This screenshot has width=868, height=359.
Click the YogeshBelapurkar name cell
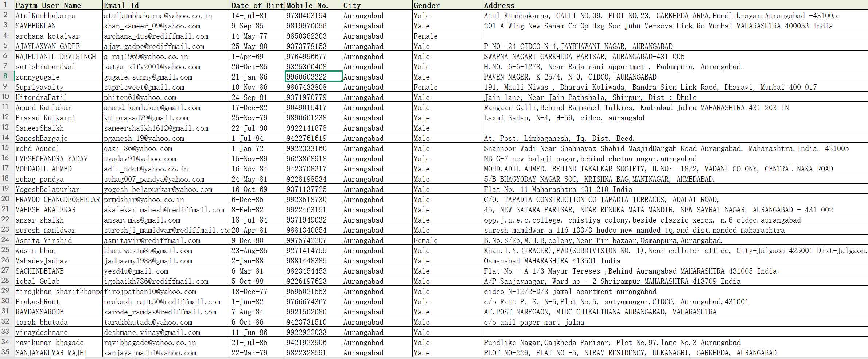[58, 189]
